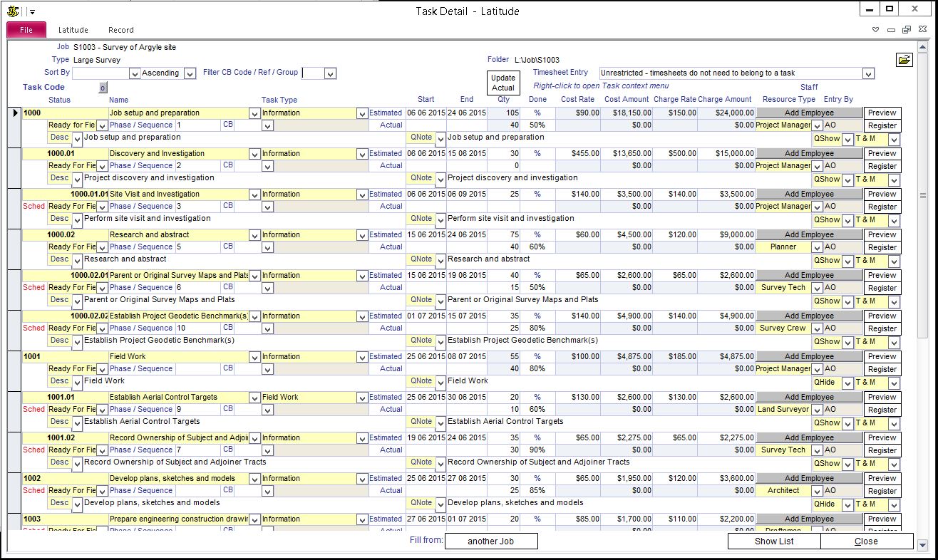This screenshot has height=560, width=938.
Task: Open the job folder icon
Action: tap(904, 60)
